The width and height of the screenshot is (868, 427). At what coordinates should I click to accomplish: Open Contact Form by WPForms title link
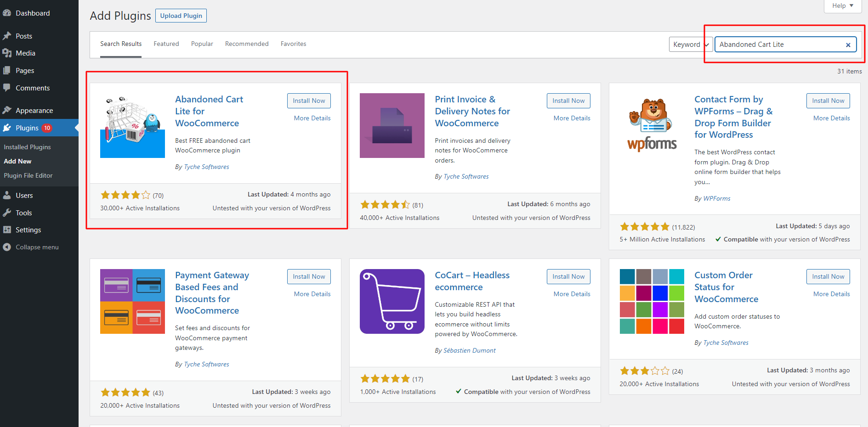coord(733,117)
